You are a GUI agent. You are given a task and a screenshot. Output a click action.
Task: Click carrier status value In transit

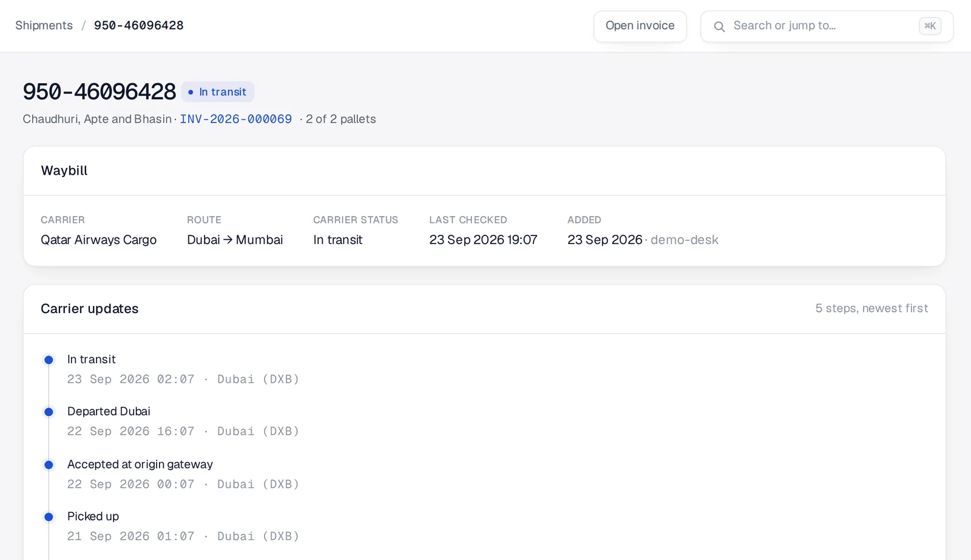pos(338,240)
